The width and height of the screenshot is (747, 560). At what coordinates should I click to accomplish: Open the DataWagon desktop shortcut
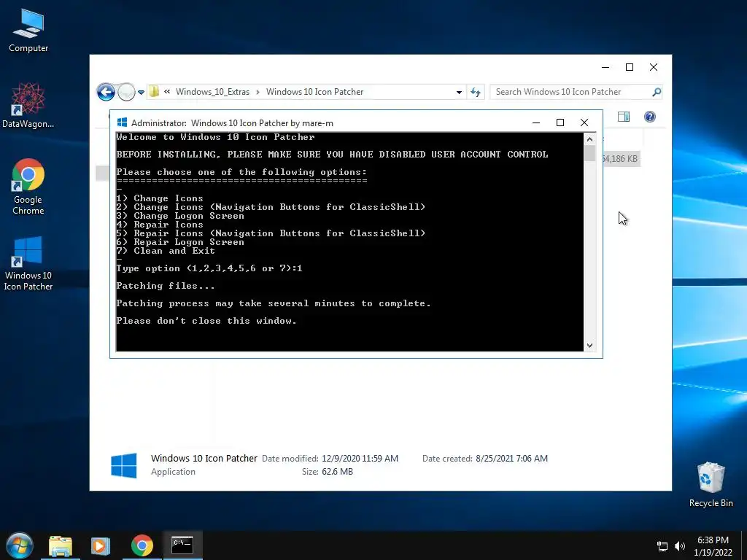pyautogui.click(x=28, y=105)
